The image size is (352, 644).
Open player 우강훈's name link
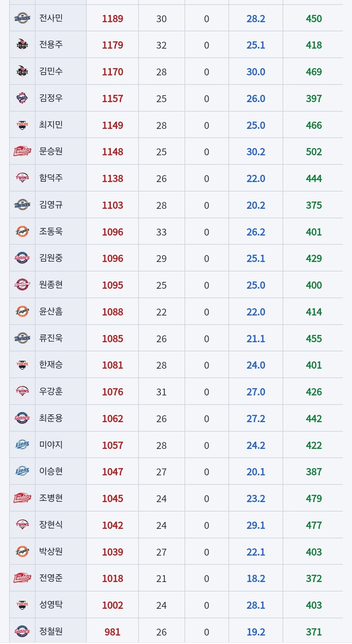pyautogui.click(x=51, y=391)
